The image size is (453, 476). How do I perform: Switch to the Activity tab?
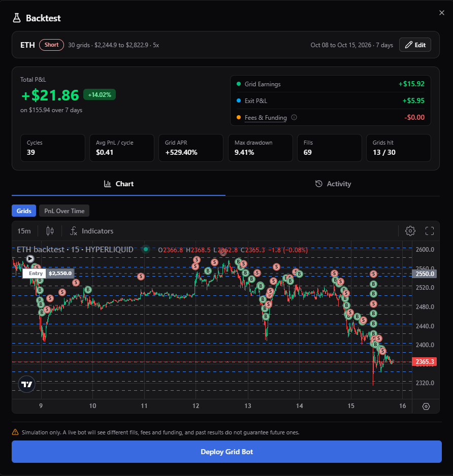[333, 184]
